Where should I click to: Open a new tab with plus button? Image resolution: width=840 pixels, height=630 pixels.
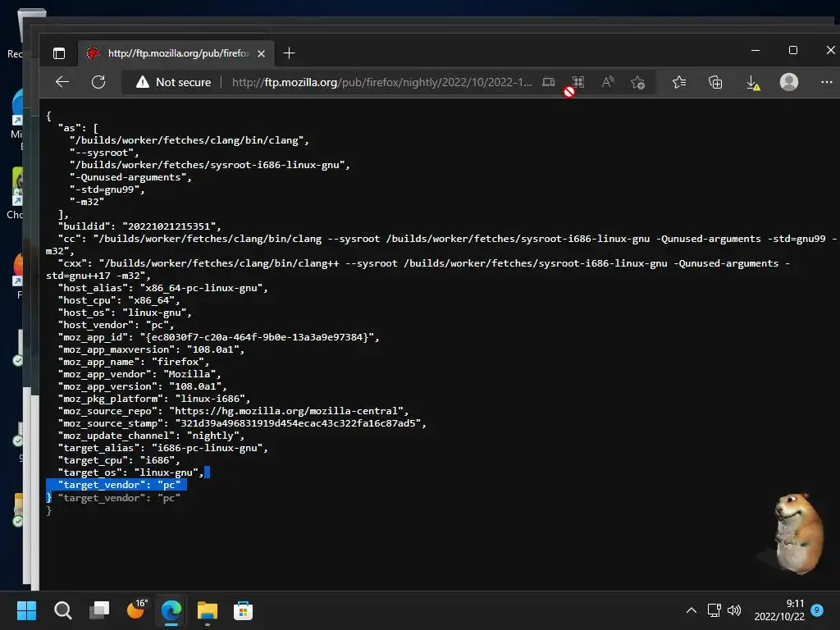pyautogui.click(x=289, y=53)
